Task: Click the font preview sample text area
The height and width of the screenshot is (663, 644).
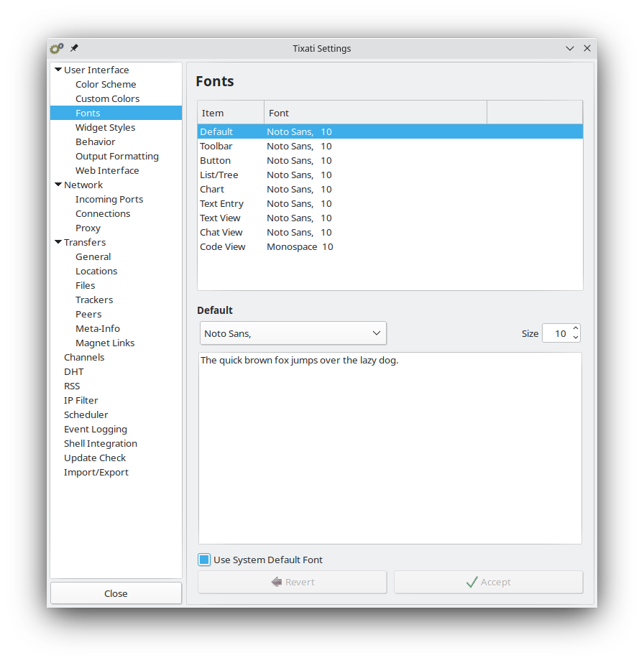Action: pos(390,448)
